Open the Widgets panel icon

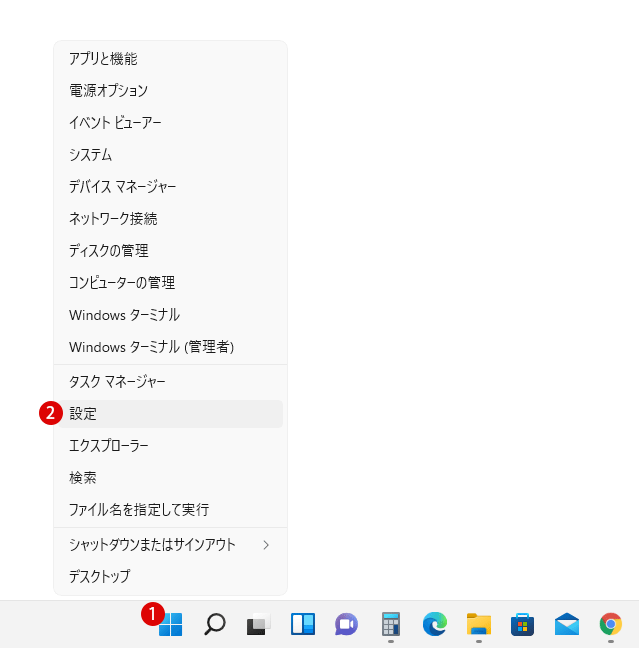[x=303, y=624]
